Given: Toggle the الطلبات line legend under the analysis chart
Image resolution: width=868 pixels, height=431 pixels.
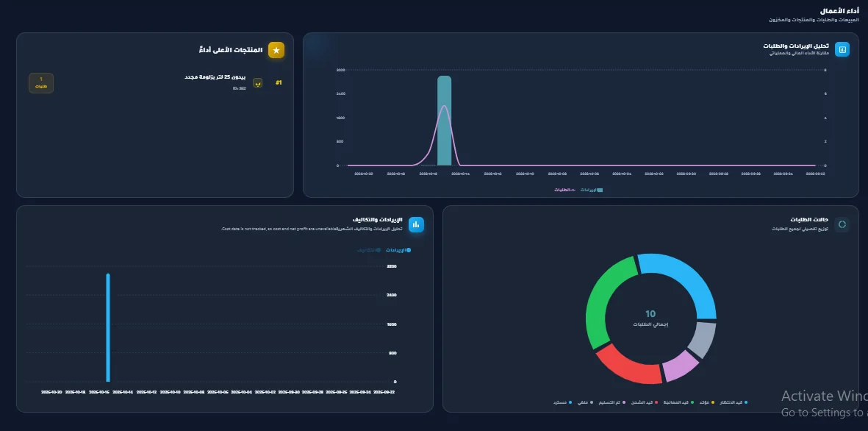Looking at the screenshot, I should click(x=565, y=190).
